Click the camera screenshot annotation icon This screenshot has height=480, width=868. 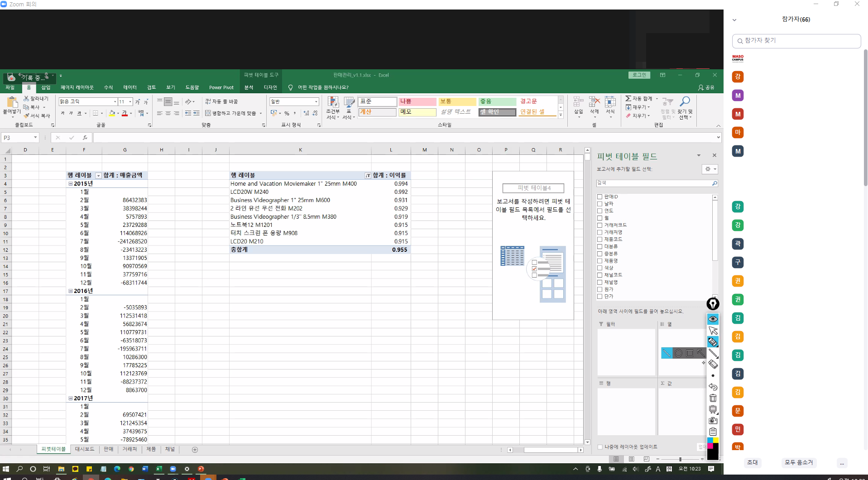713,420
